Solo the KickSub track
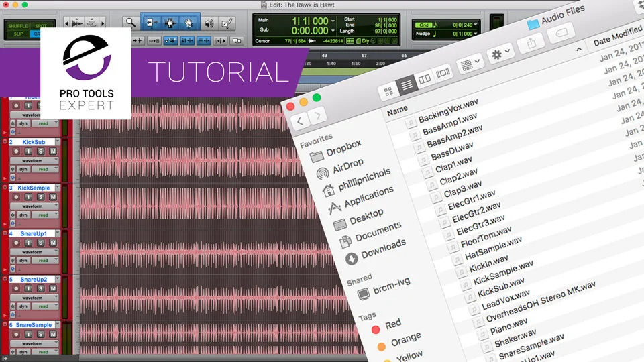 point(40,152)
